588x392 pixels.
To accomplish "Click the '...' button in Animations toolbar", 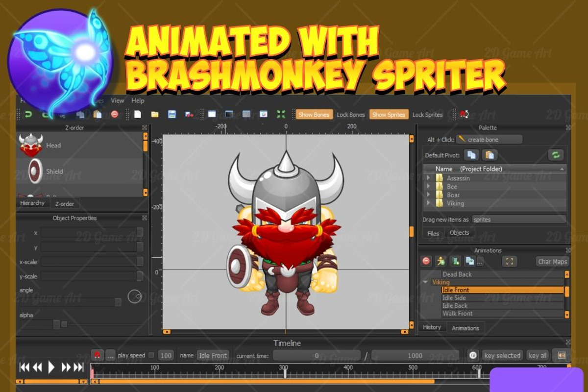I will pos(480,261).
